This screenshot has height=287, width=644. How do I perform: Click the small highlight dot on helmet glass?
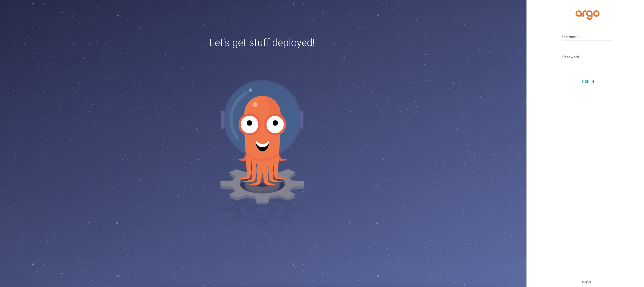pos(250,90)
